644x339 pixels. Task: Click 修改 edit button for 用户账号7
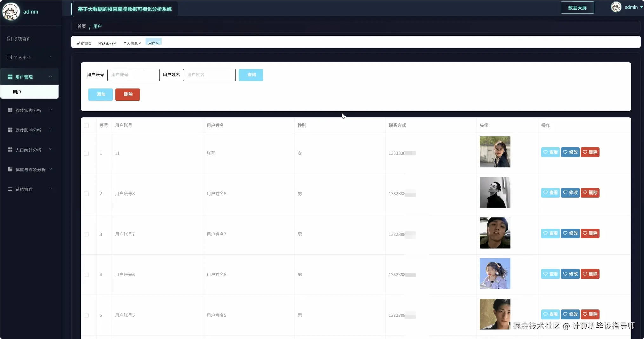pos(570,233)
